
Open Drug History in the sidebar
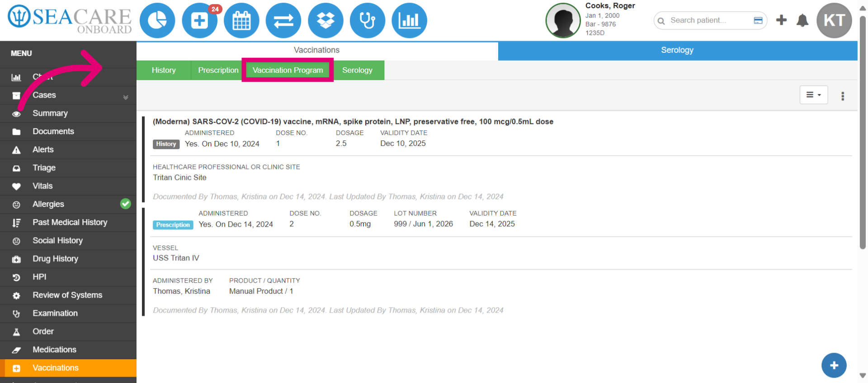pos(68,259)
